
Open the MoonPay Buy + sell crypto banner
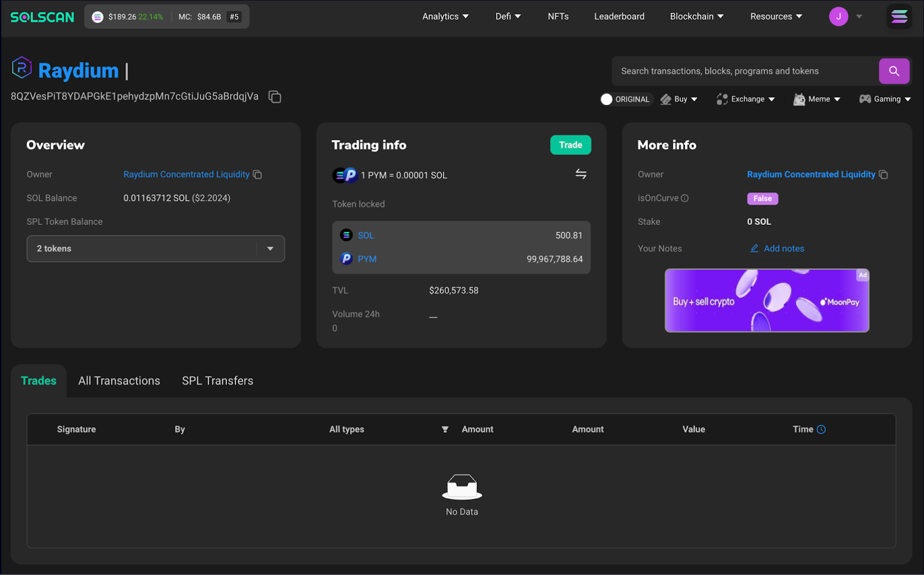click(767, 301)
